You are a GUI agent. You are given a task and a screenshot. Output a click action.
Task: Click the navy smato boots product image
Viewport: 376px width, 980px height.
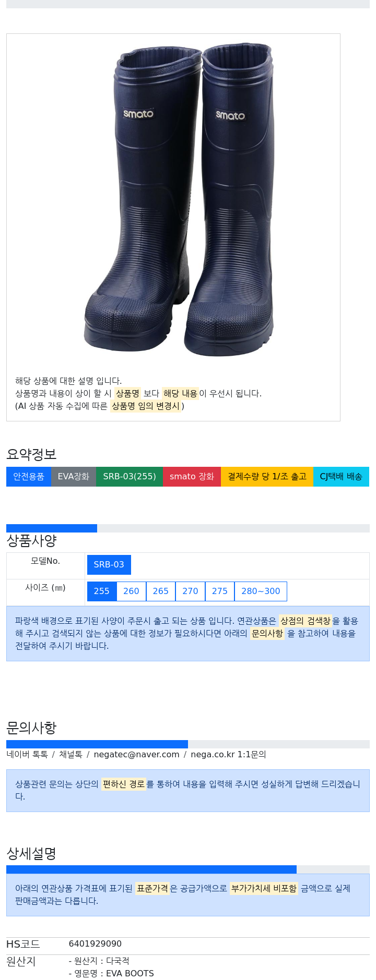179,201
